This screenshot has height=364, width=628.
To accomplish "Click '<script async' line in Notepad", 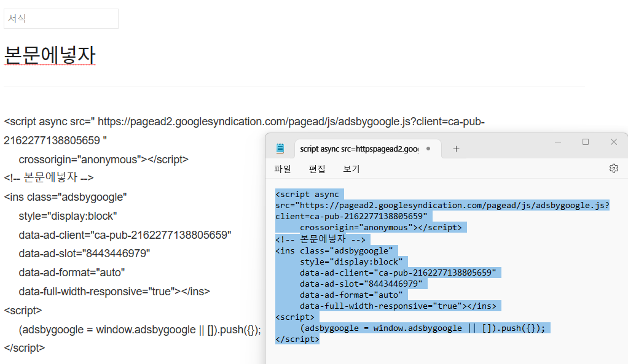I will coord(307,195).
